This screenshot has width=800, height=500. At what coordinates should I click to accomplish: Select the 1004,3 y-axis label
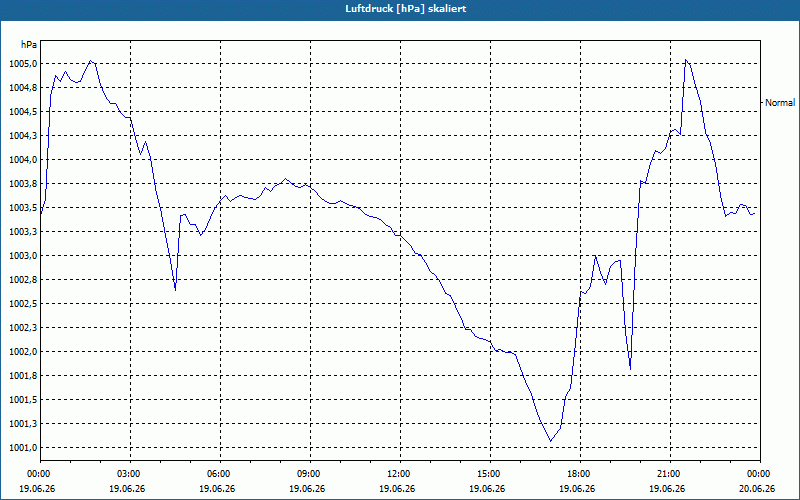[23, 136]
